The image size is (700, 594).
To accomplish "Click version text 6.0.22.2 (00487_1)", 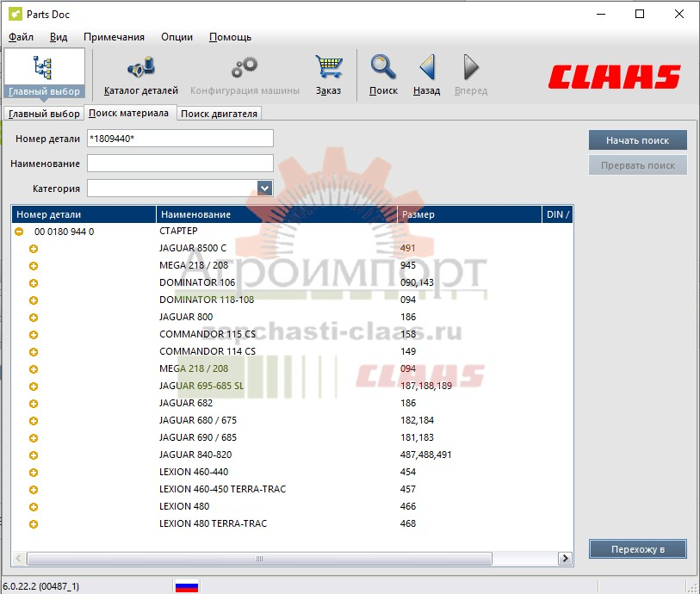I will click(40, 586).
